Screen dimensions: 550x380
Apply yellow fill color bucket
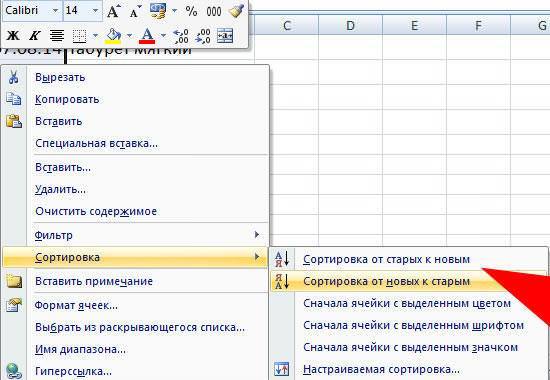(113, 36)
